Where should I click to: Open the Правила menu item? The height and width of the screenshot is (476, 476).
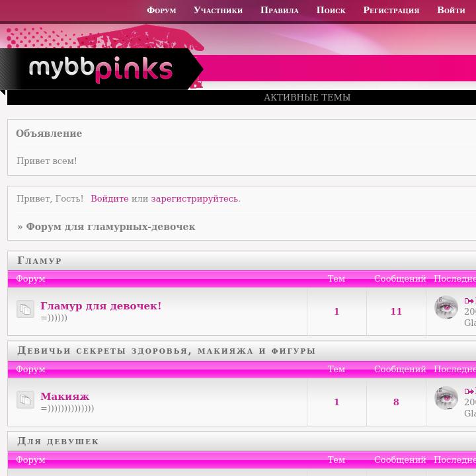pos(279,10)
